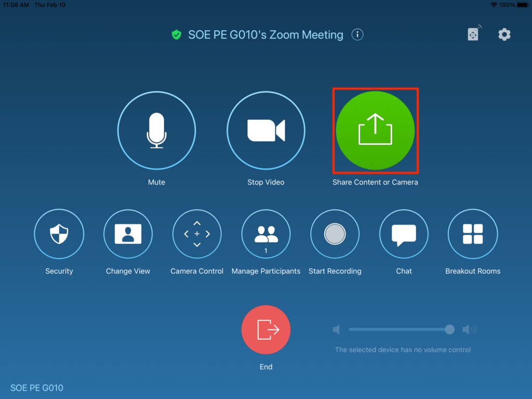End the meeting with red button
Viewport: 532px width, 399px height.
pos(265,329)
